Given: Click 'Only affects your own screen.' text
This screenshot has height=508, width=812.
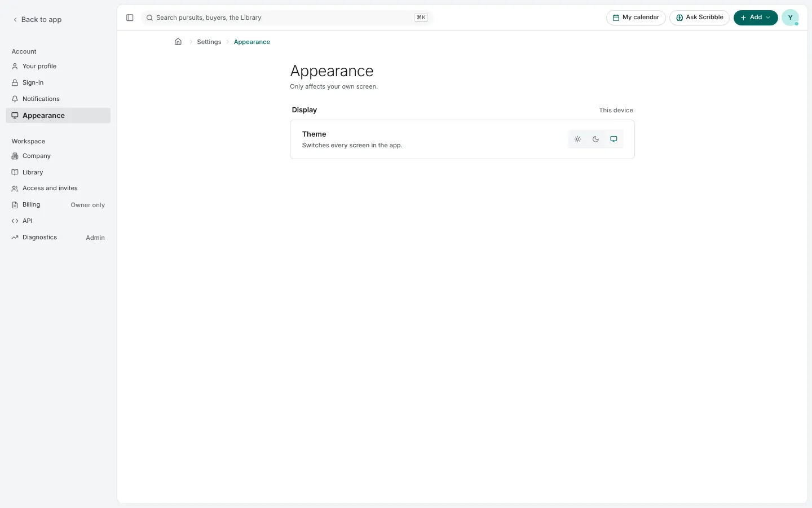Looking at the screenshot, I should [334, 86].
